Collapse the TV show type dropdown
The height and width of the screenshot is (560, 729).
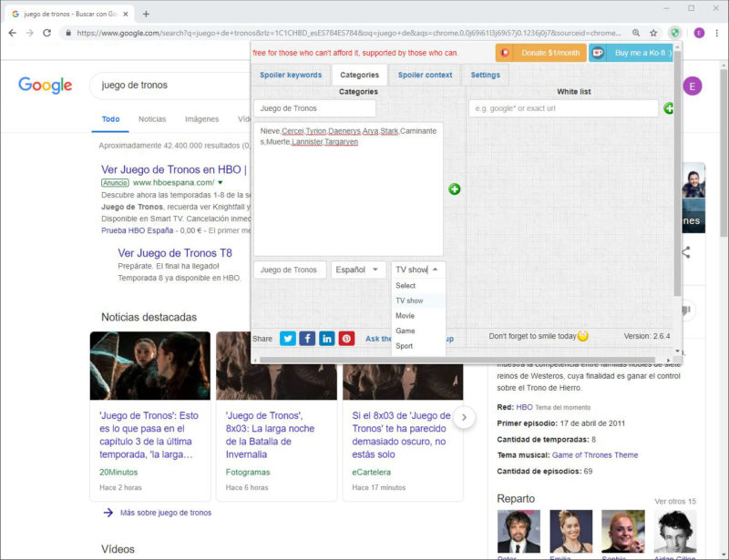[x=418, y=270]
